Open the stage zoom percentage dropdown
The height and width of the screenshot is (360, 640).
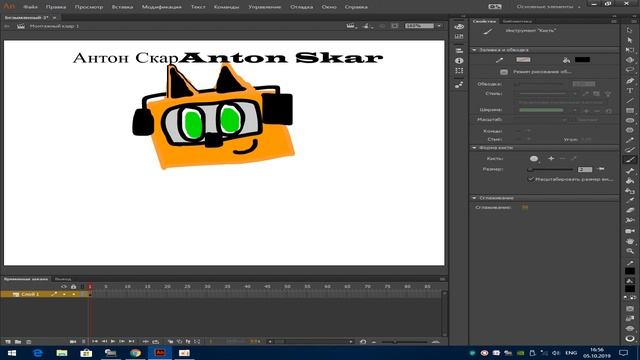tap(439, 26)
